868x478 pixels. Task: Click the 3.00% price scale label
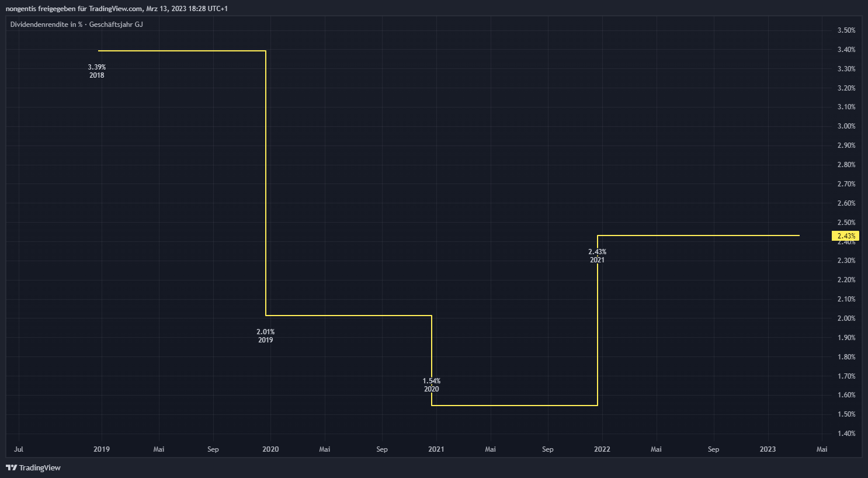click(846, 126)
